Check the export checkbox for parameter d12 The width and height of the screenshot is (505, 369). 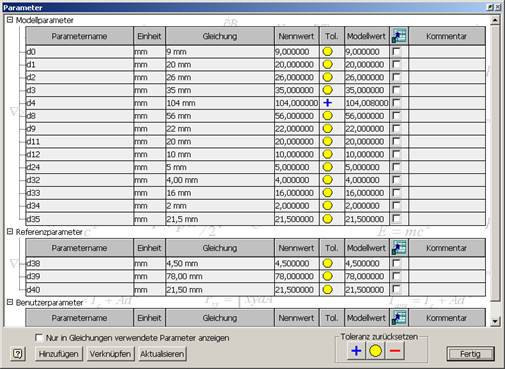click(396, 154)
